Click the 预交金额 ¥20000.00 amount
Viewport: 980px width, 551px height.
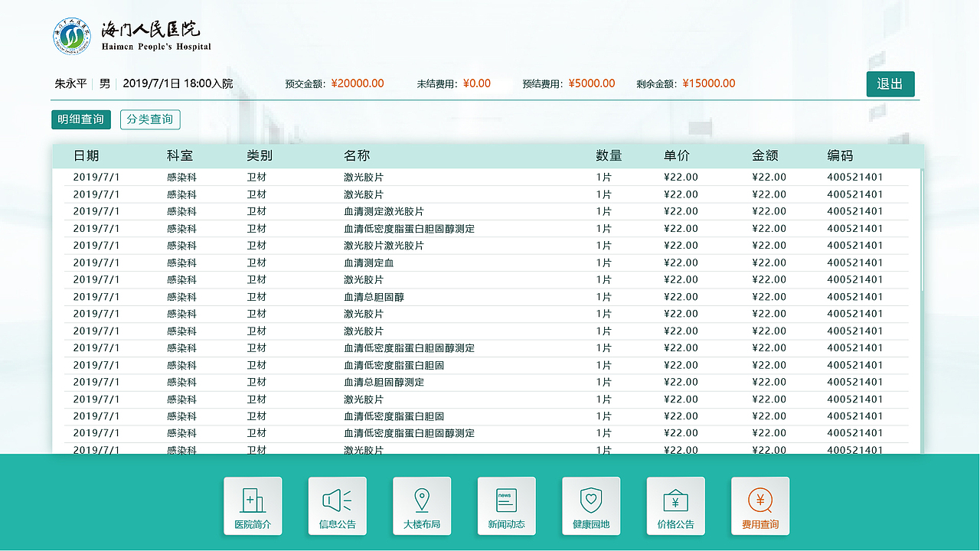pos(357,83)
